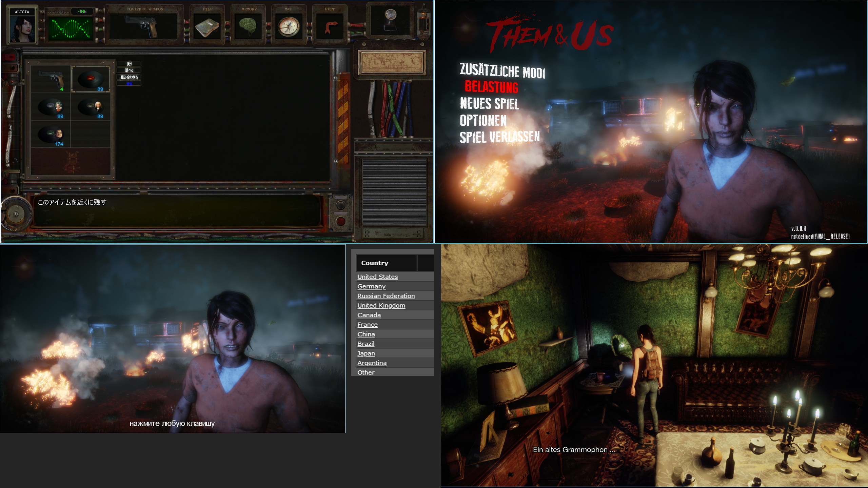Viewport: 868px width, 488px height.
Task: Open the MAP compass icon
Action: tap(289, 27)
